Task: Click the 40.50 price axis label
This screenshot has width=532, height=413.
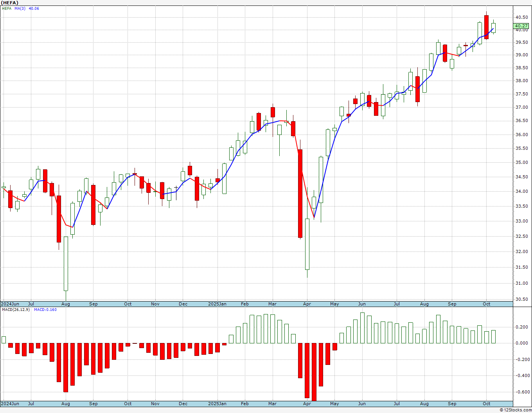Action: [x=521, y=17]
